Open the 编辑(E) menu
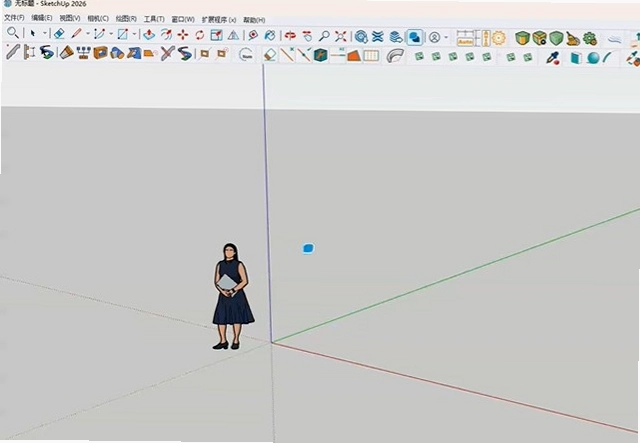The height and width of the screenshot is (443, 640). [42, 18]
